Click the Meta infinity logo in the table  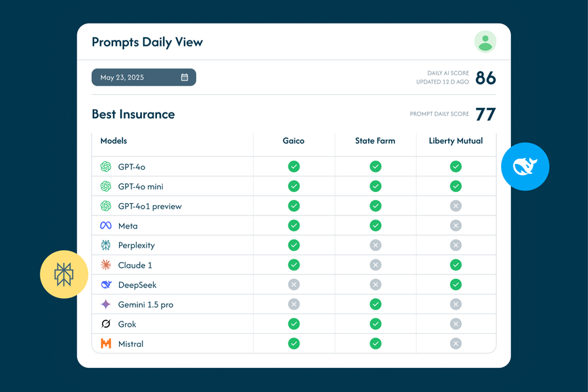point(106,225)
